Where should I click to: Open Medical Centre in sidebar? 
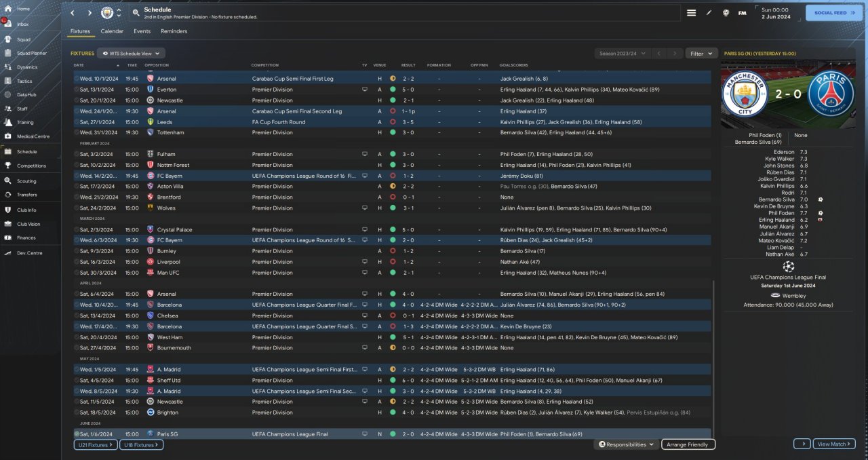pyautogui.click(x=33, y=136)
